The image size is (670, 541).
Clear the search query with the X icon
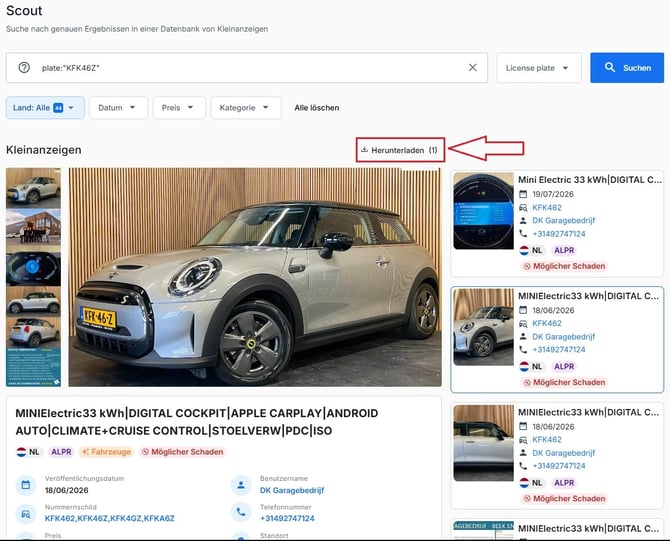(473, 68)
